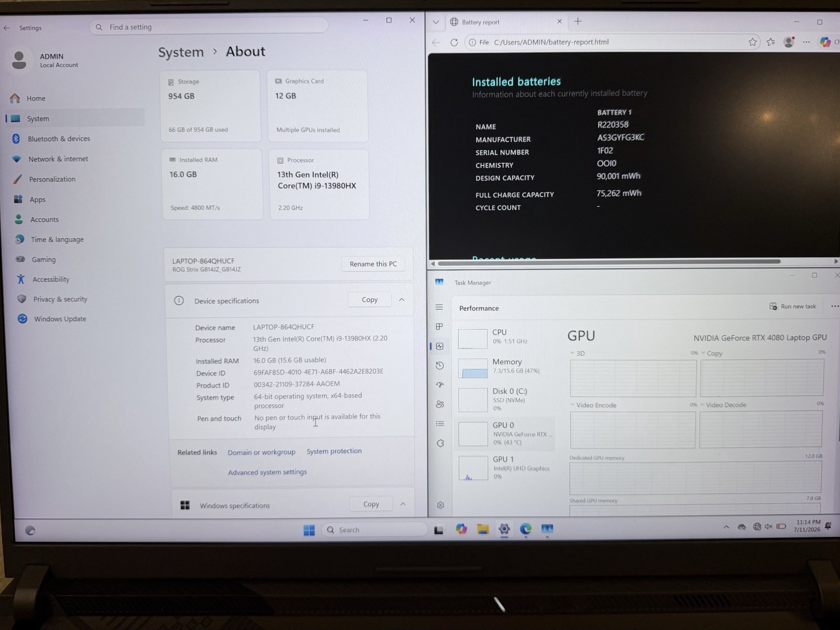The width and height of the screenshot is (840, 630).
Task: Open System protection link
Action: tap(334, 451)
